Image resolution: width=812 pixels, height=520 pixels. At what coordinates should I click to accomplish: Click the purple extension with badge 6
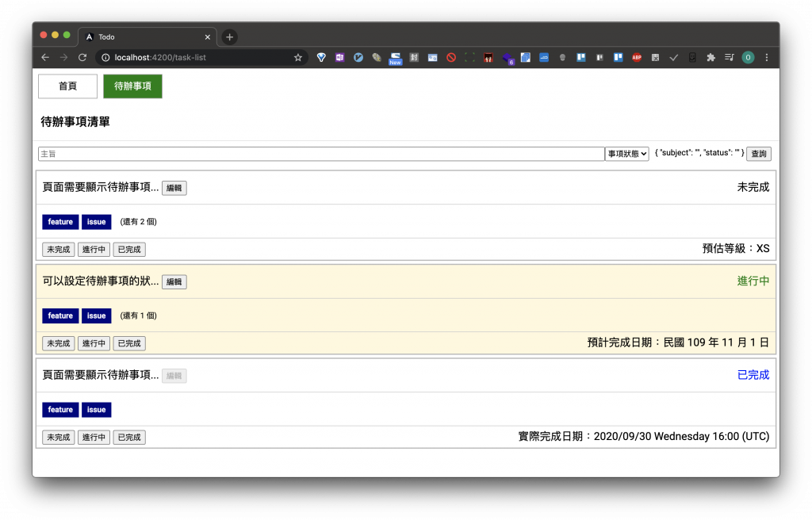[x=507, y=59]
